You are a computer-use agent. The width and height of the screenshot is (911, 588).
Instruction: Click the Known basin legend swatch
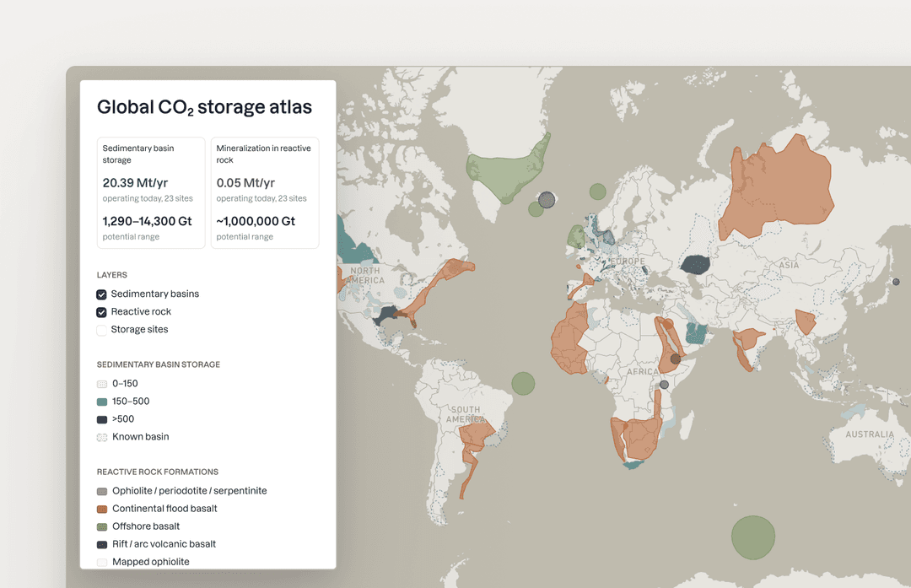coord(102,437)
